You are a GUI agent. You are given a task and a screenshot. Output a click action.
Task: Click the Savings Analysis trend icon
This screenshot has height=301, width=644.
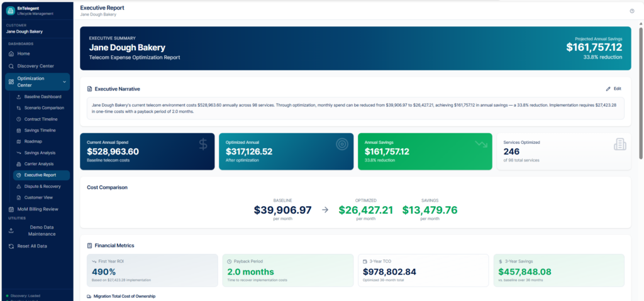point(18,153)
